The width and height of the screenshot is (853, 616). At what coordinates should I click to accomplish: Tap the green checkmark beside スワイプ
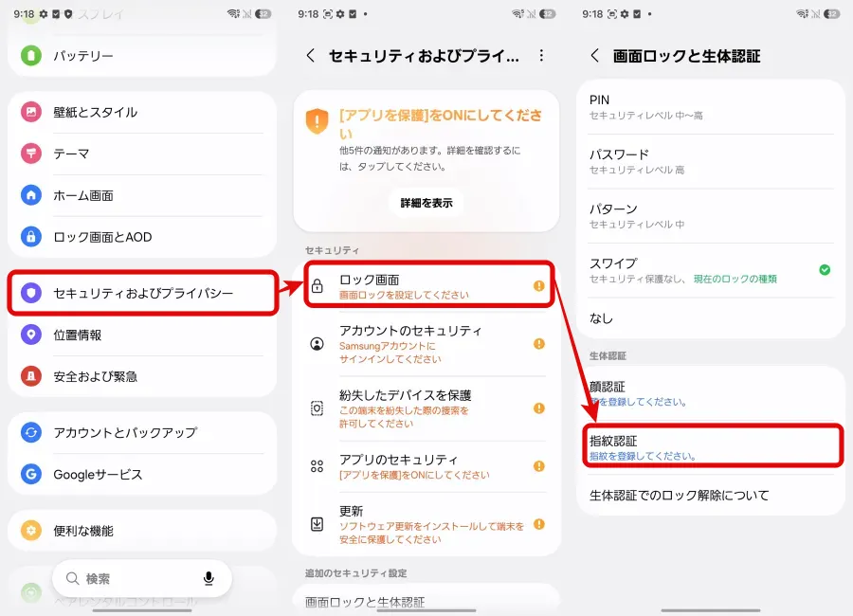(x=825, y=270)
